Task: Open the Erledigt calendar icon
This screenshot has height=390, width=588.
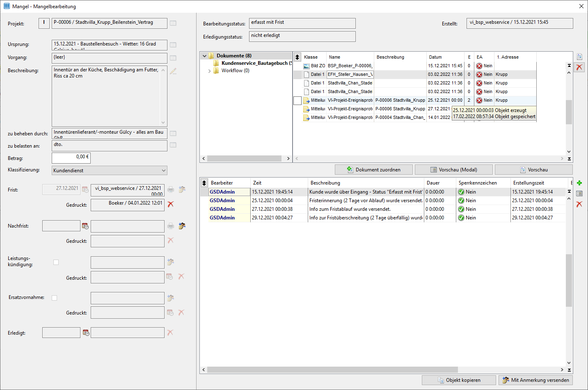Action: 86,333
